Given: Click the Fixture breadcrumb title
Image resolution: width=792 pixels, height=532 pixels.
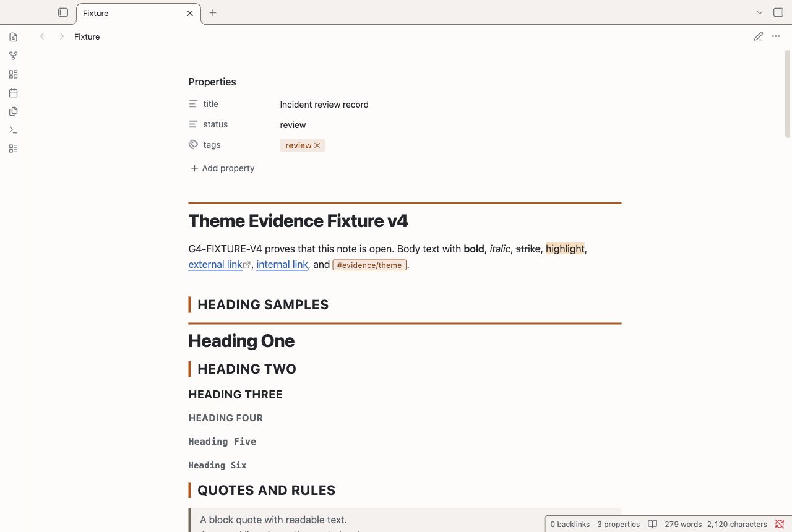Looking at the screenshot, I should (x=87, y=36).
